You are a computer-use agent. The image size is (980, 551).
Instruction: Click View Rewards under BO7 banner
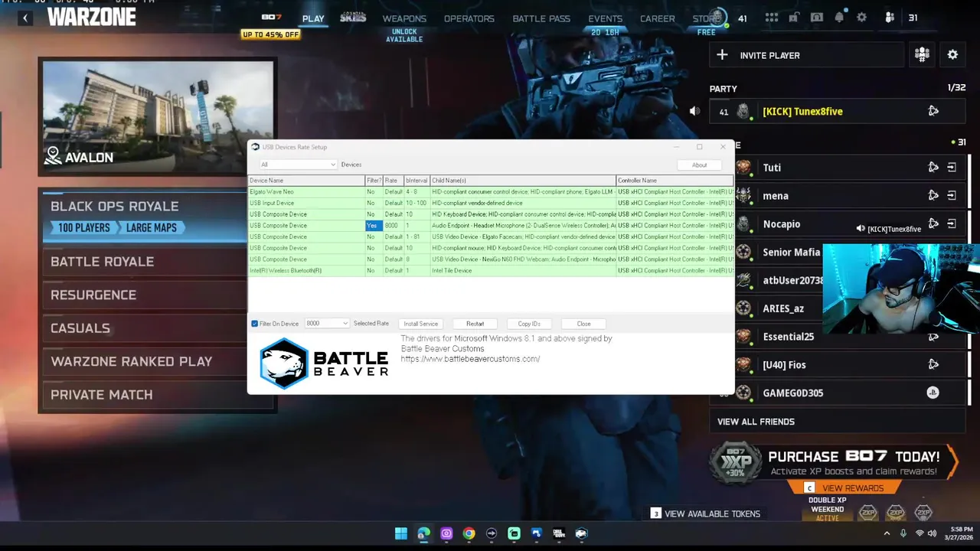pos(845,488)
